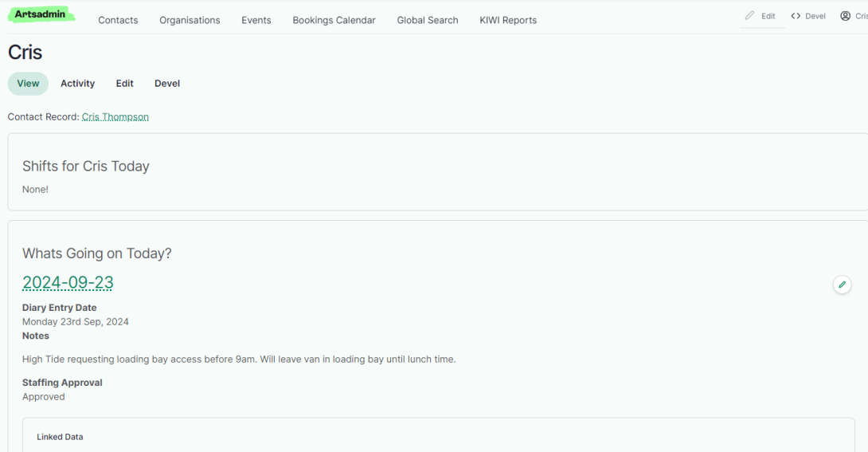The width and height of the screenshot is (868, 452).
Task: Click the 'Staffing Approval' label
Action: (x=62, y=383)
